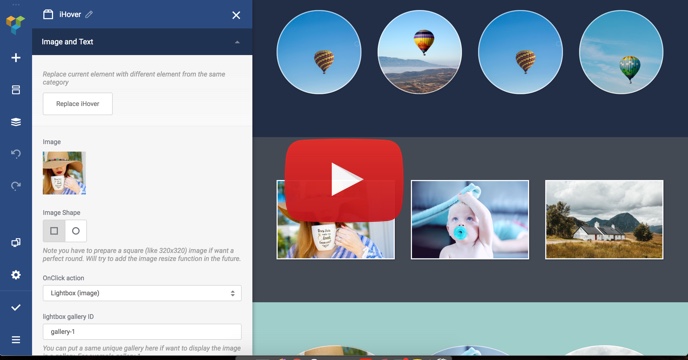Click the woman with hat image thumbnail
Screen dimensions: 688x360
tap(64, 173)
